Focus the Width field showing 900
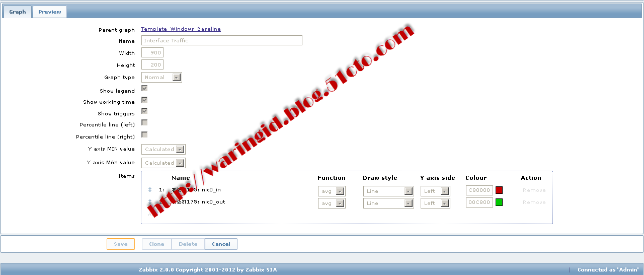 [x=152, y=52]
